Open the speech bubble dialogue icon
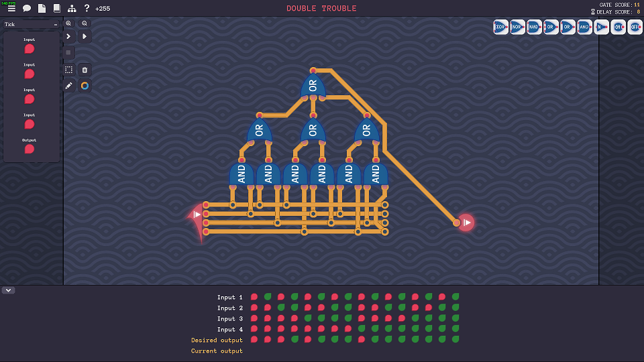Image resolution: width=644 pixels, height=362 pixels. 27,9
